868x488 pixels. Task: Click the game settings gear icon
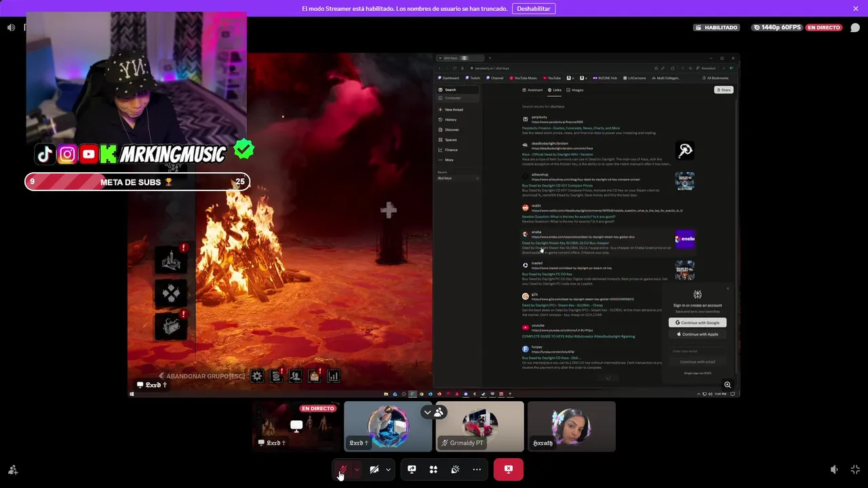coord(257,375)
